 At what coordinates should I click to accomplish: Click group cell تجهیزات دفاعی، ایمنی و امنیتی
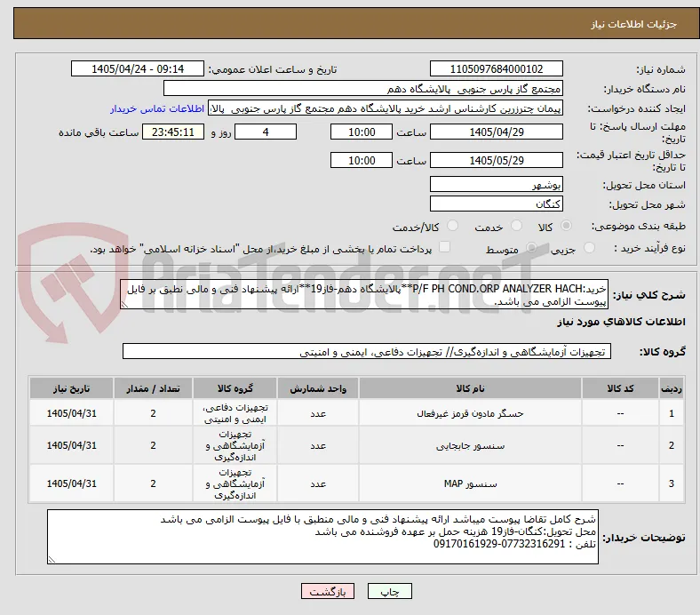coord(235,413)
